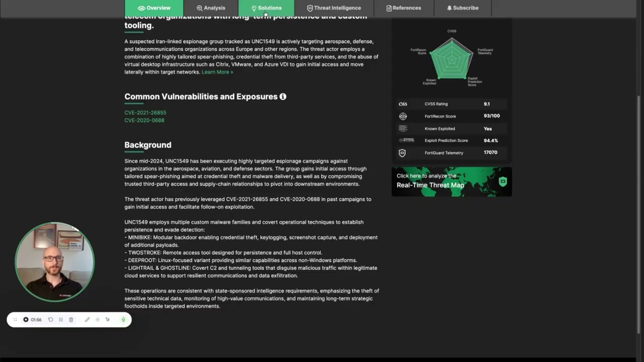The height and width of the screenshot is (362, 644).
Task: Click the Solutions tab lightbulb icon
Action: coord(254,8)
